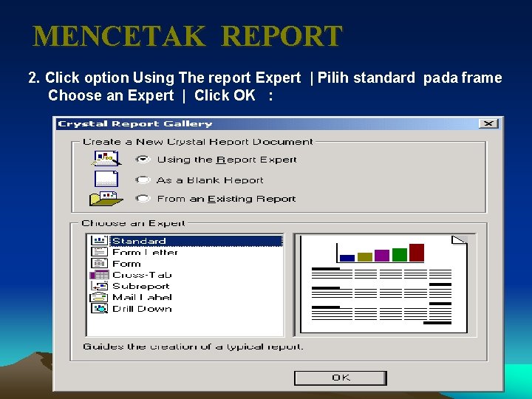Viewport: 532px width, 399px height.
Task: Click the existing report folder icon
Action: [x=106, y=199]
